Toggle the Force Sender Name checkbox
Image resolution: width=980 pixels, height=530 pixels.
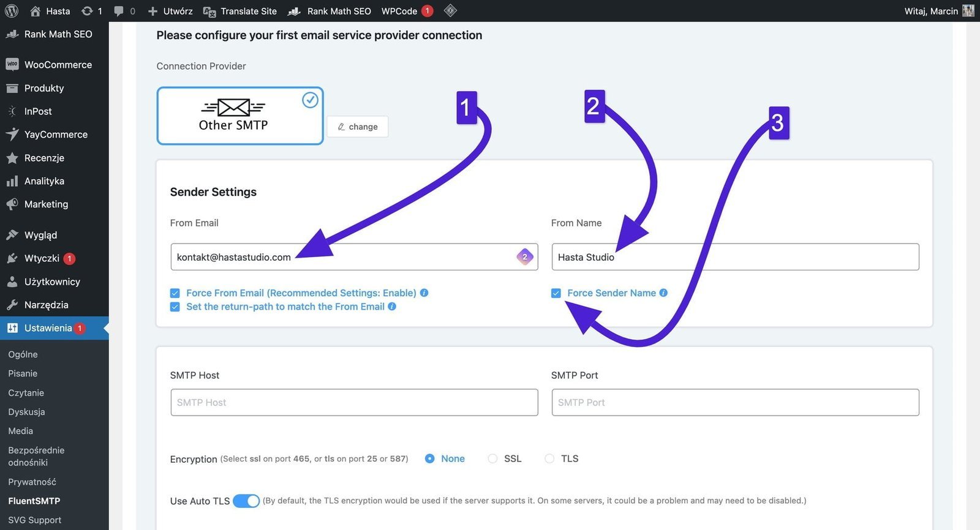point(556,293)
